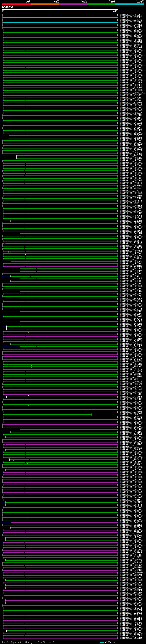Select hit label UniRef100_Q8VHE6
The image size is (146, 644).
[131, 450]
